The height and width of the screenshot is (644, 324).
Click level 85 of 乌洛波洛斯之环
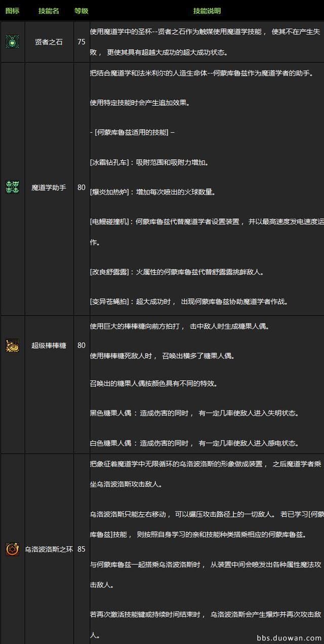pyautogui.click(x=82, y=549)
